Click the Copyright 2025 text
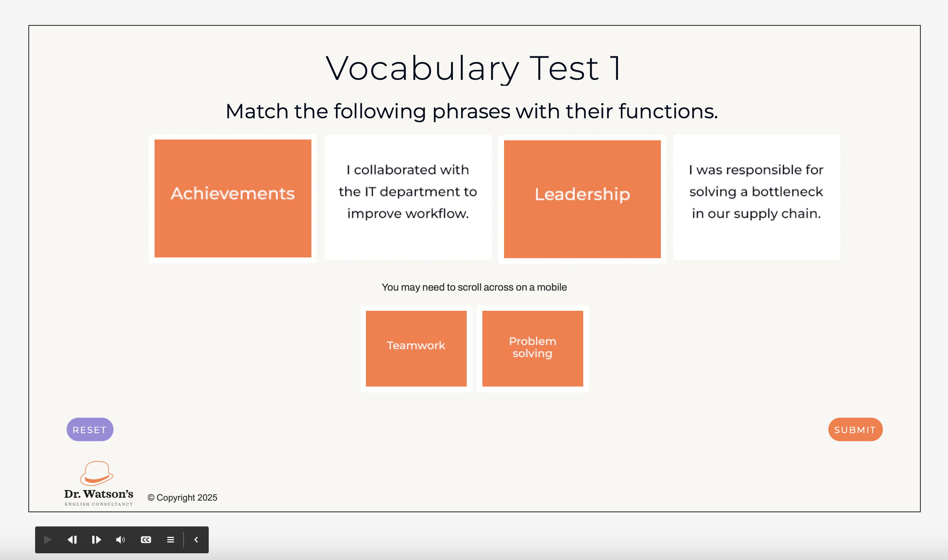948x560 pixels. tap(182, 497)
